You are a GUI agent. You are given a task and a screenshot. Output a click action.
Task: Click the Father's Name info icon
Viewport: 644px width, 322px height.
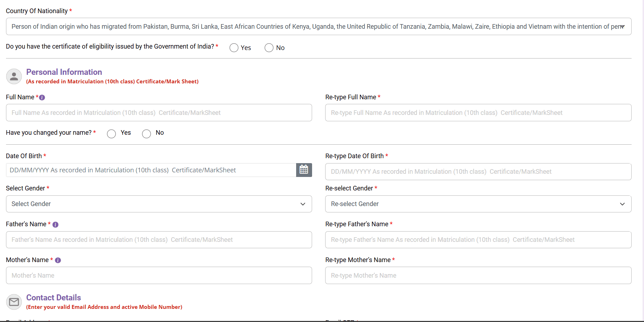click(x=55, y=224)
